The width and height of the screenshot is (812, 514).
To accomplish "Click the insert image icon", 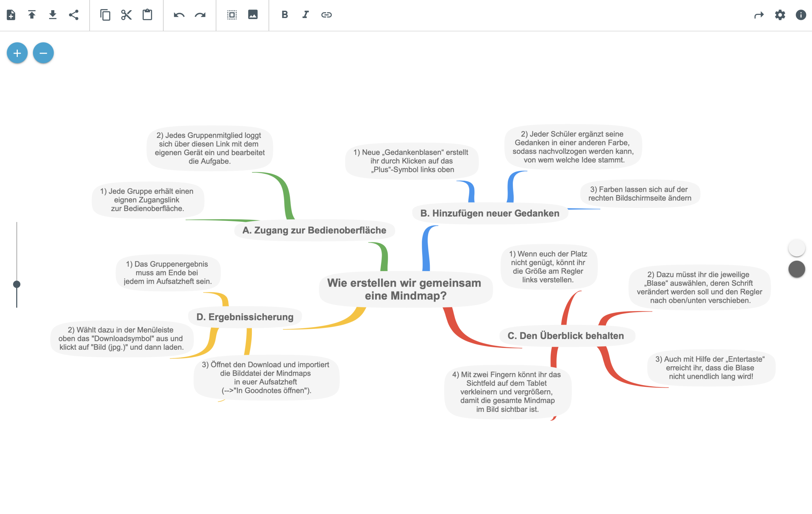I will 253,15.
